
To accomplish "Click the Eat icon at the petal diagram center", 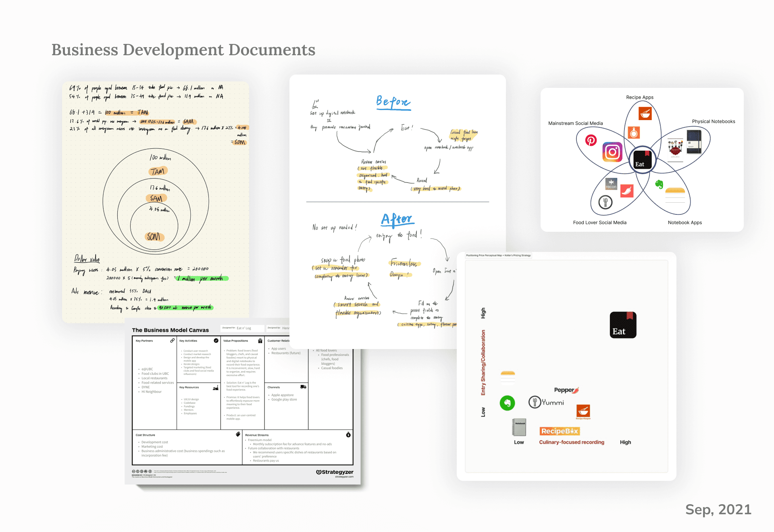I will (642, 159).
